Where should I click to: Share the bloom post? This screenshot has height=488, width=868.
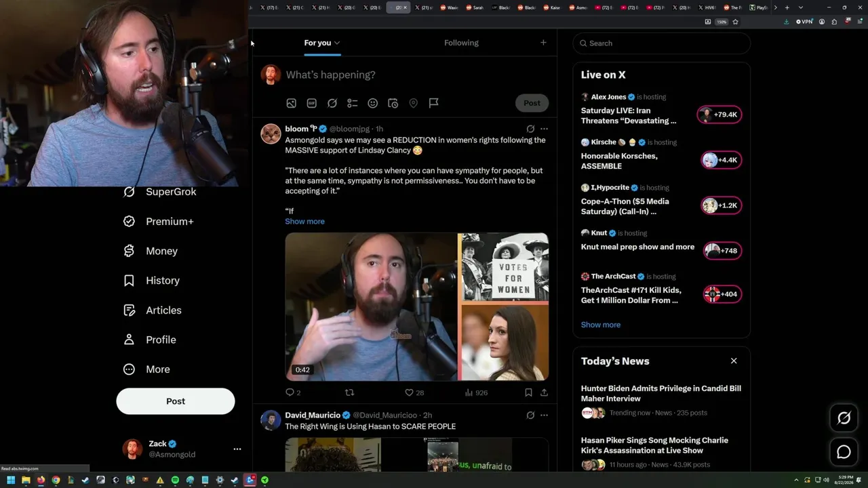[544, 392]
